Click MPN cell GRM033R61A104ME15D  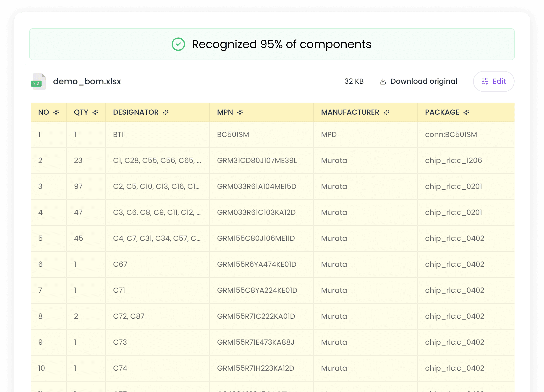tap(262, 186)
